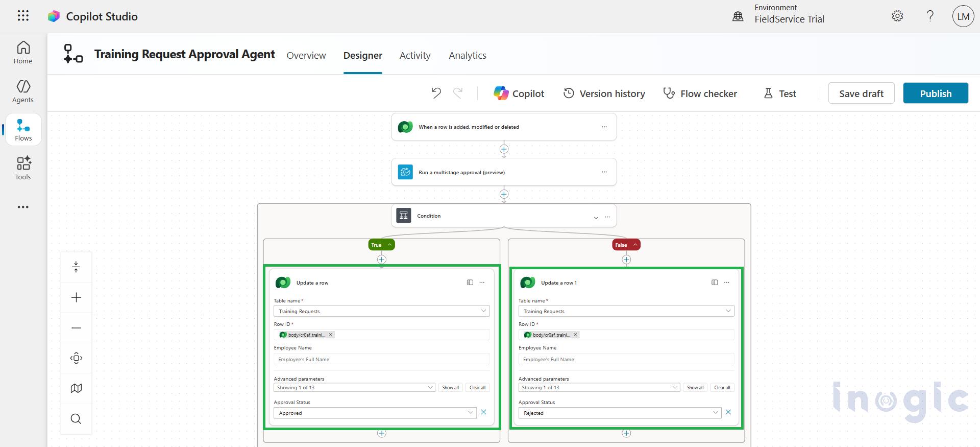Switch to the Designer tab

point(362,55)
